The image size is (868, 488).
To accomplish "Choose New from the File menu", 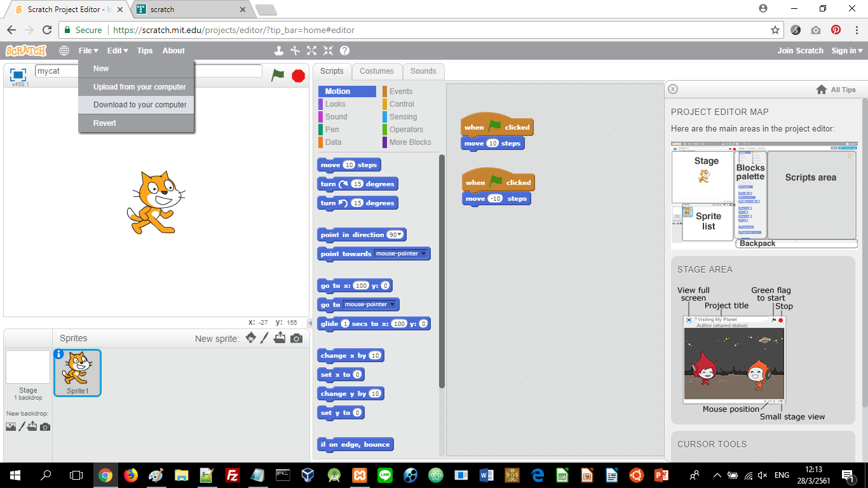I will pyautogui.click(x=136, y=69).
